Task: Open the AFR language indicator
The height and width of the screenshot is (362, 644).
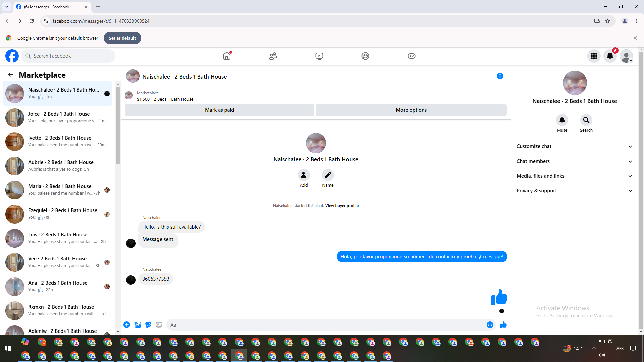Action: pos(620,349)
